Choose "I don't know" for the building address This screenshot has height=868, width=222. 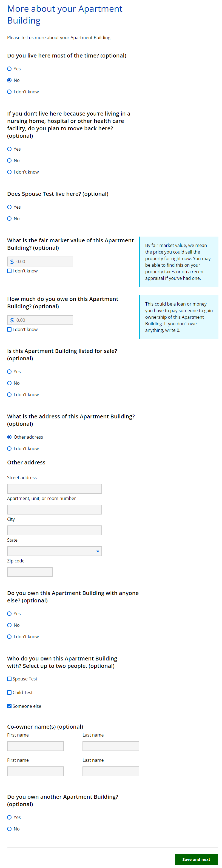coord(9,449)
